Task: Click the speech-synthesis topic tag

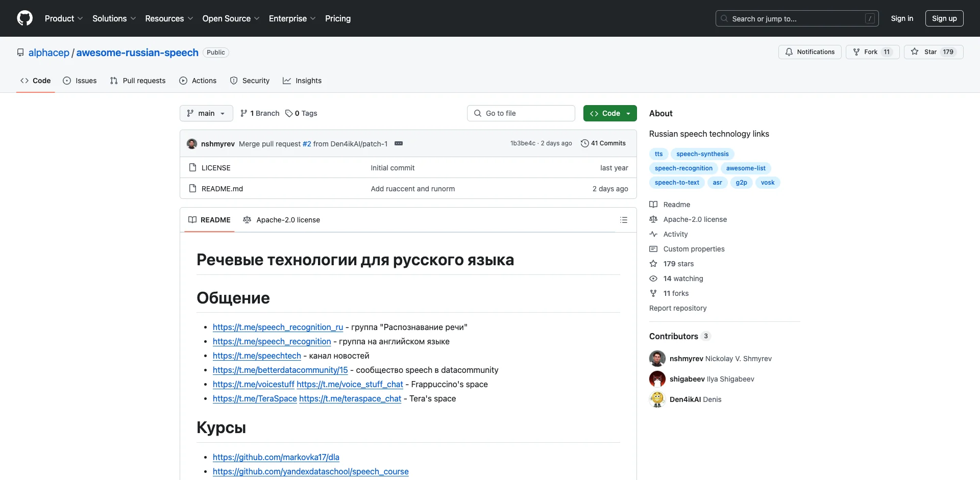Action: 702,154
